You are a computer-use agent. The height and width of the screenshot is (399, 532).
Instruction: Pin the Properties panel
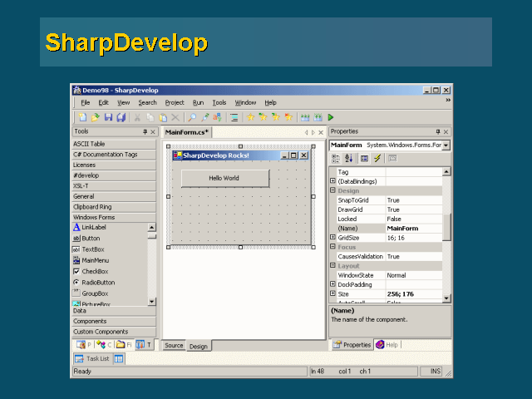click(438, 131)
